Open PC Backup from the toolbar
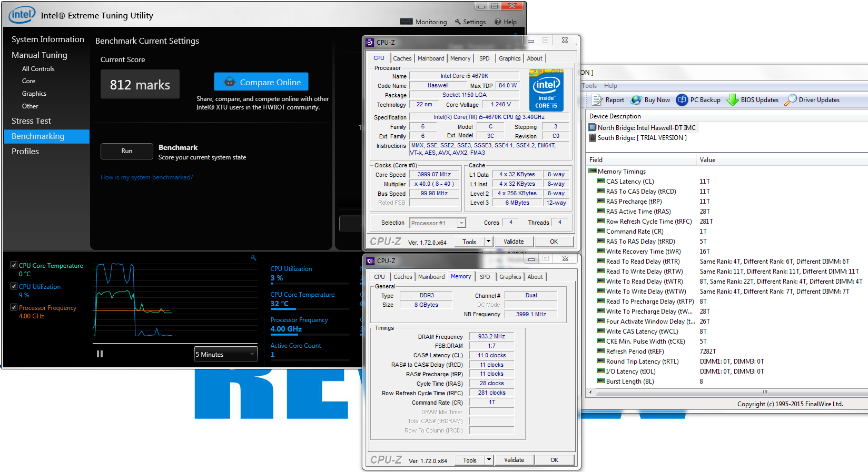This screenshot has height=472, width=868. click(682, 100)
